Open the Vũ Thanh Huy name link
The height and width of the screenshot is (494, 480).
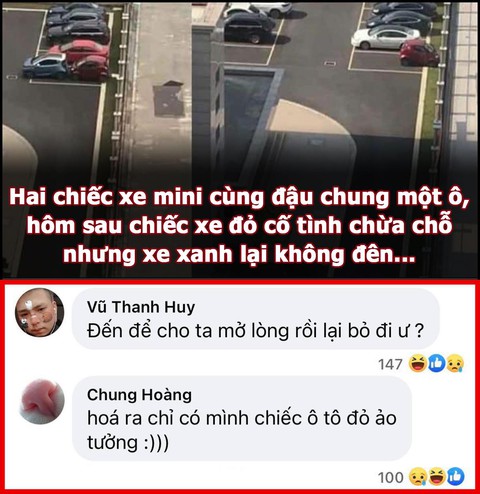(141, 307)
